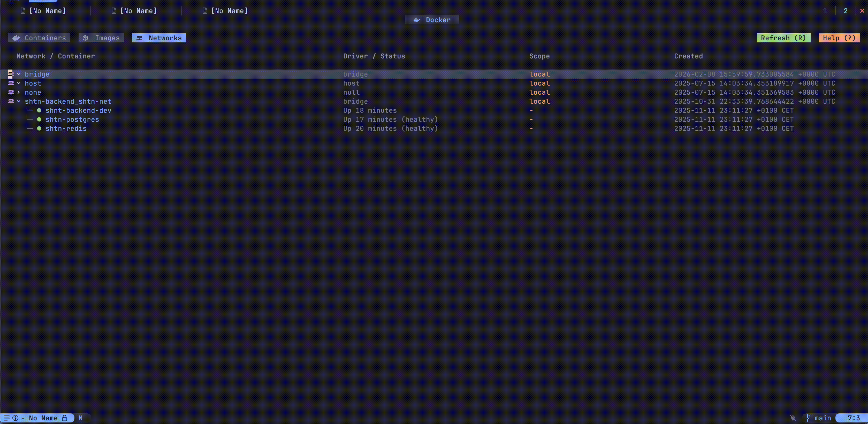Switch to tab page 1
Viewport: 868px width, 424px height.
pos(825,11)
